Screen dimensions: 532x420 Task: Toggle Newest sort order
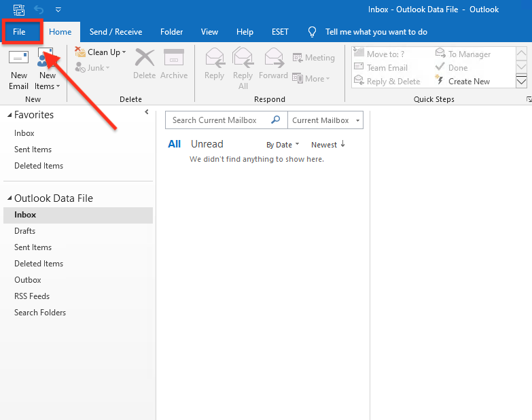tap(328, 145)
